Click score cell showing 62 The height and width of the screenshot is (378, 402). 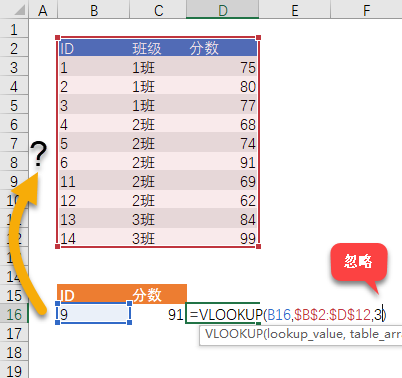tap(222, 200)
